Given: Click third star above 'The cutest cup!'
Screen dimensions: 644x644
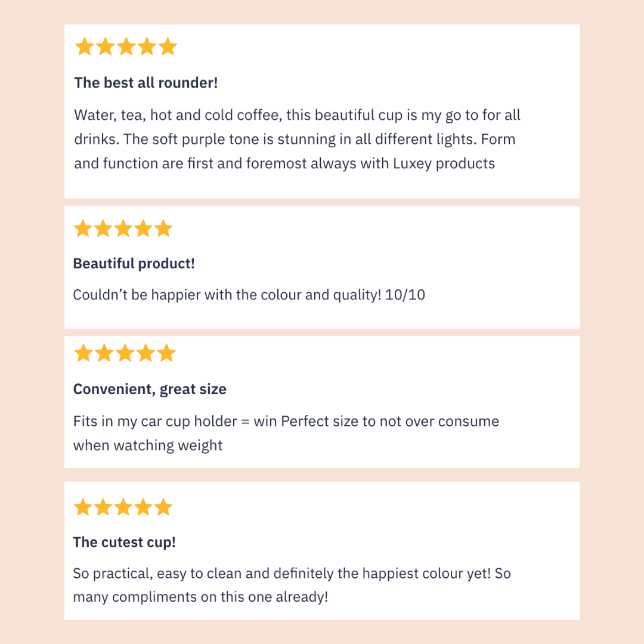Looking at the screenshot, I should point(123,507).
